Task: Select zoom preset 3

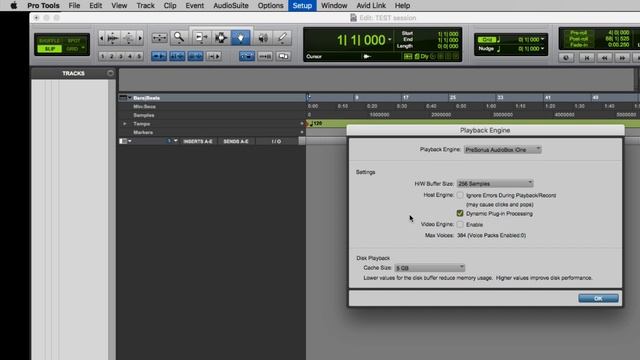Action: [121, 56]
